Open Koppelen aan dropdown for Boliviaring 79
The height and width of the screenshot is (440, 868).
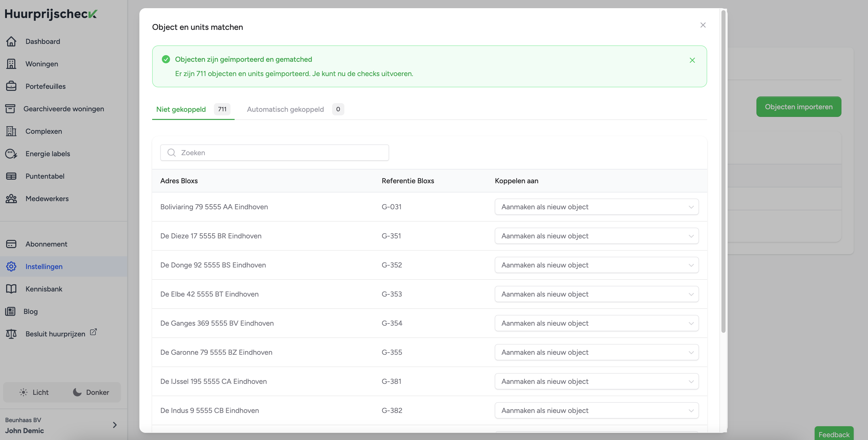click(596, 207)
